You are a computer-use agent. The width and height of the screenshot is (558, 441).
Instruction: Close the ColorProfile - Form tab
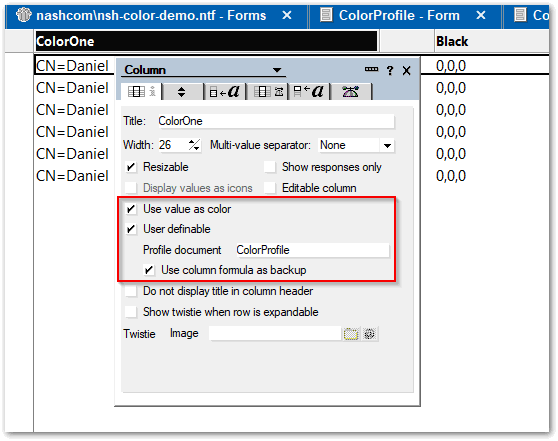pyautogui.click(x=481, y=15)
